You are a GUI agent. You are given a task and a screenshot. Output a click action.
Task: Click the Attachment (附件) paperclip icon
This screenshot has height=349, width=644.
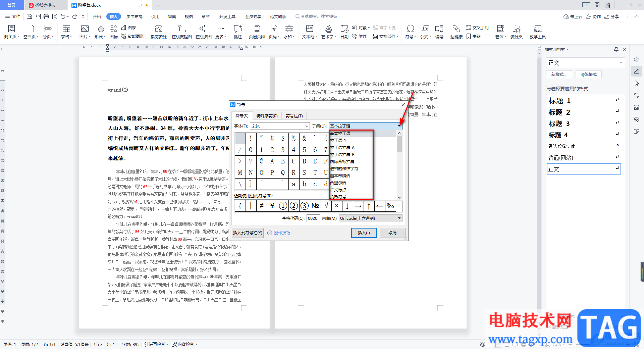pyautogui.click(x=355, y=36)
